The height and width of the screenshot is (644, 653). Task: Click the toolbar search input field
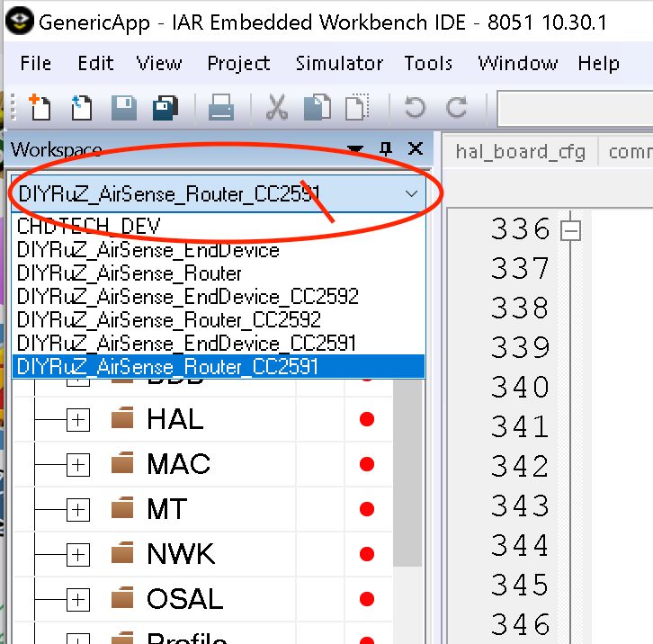pyautogui.click(x=575, y=108)
